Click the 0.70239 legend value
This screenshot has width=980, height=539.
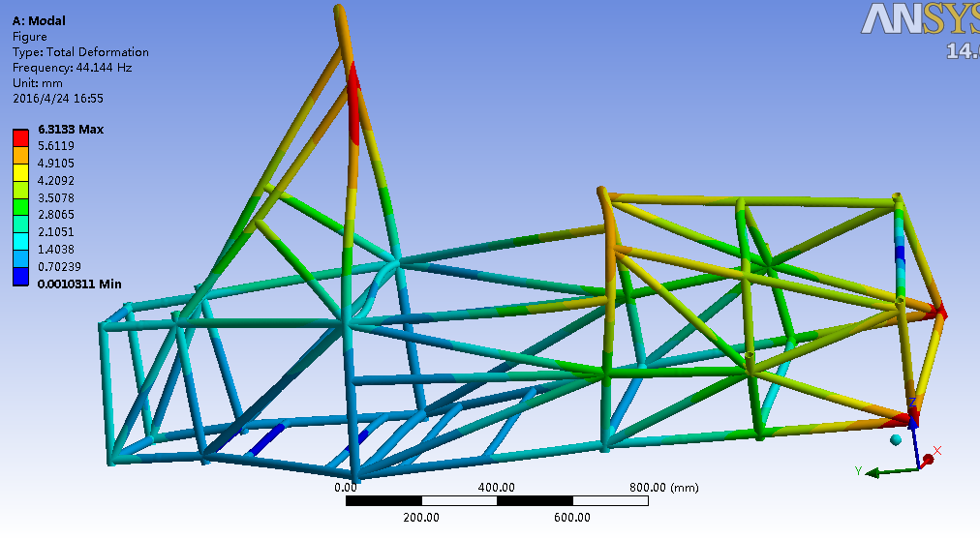click(x=59, y=267)
